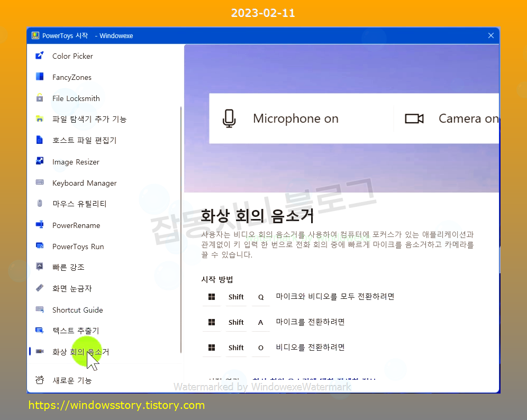Click the PowerToys Run icon

40,245
